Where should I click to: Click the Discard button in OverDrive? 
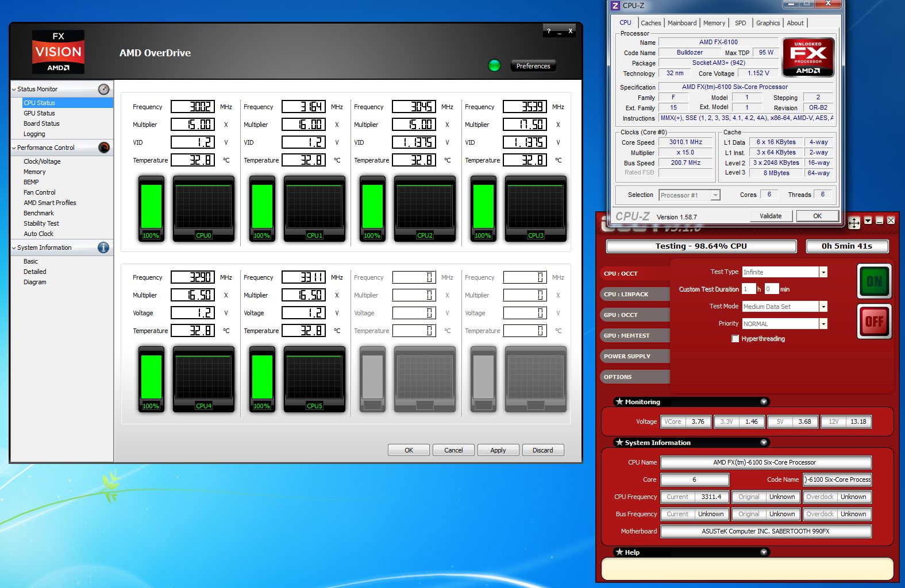tap(542, 450)
